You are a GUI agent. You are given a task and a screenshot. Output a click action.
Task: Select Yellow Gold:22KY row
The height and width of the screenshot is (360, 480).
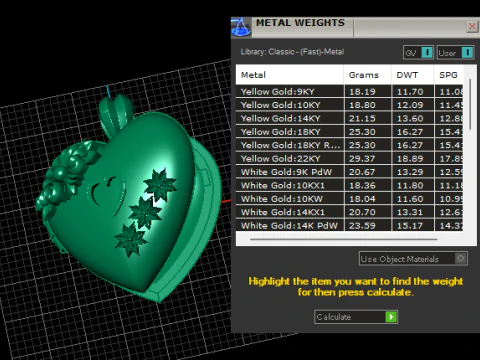click(349, 158)
